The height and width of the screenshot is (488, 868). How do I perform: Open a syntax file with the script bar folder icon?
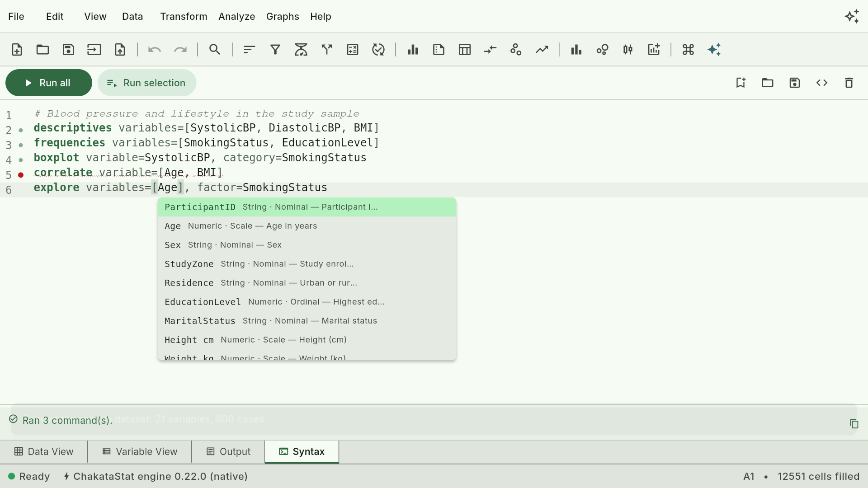coord(768,83)
